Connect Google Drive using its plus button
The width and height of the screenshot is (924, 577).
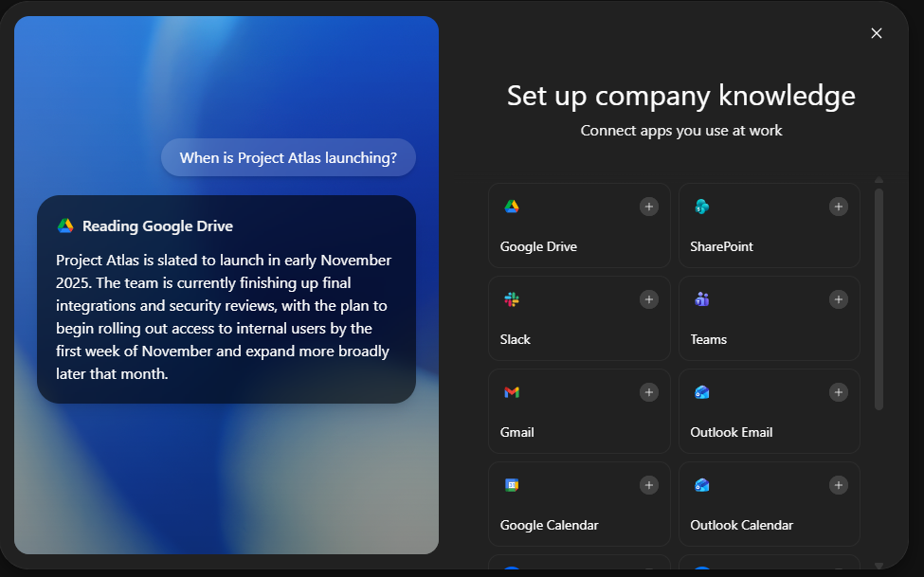coord(648,206)
